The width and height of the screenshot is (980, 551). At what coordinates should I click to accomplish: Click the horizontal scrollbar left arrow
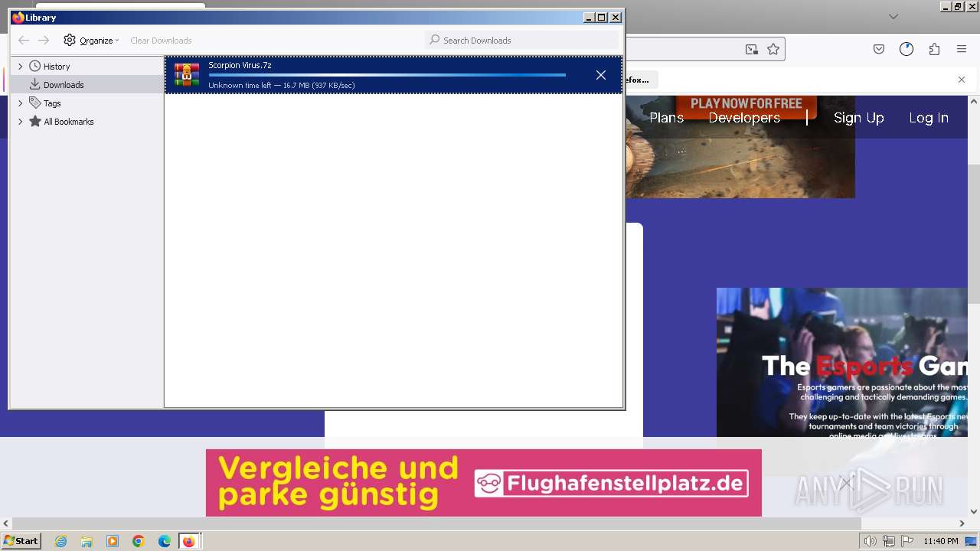coord(5,523)
